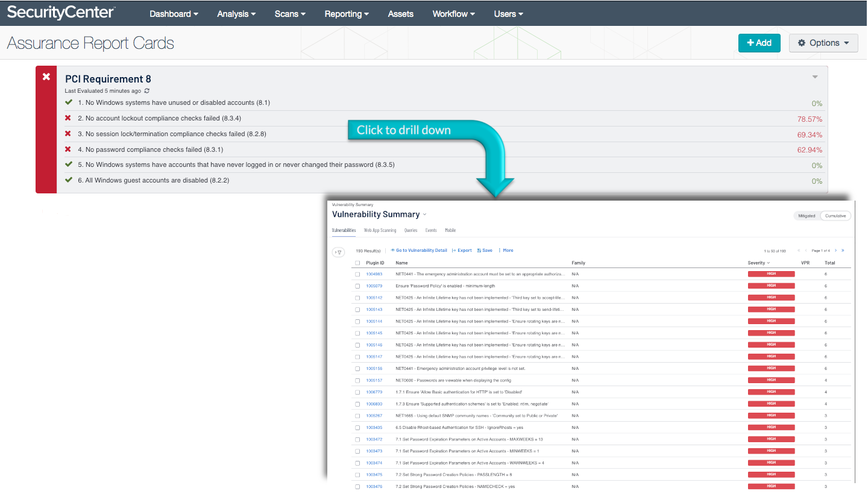Click the PCI Requirement 8 card title
This screenshot has height=494, width=868.
(108, 79)
